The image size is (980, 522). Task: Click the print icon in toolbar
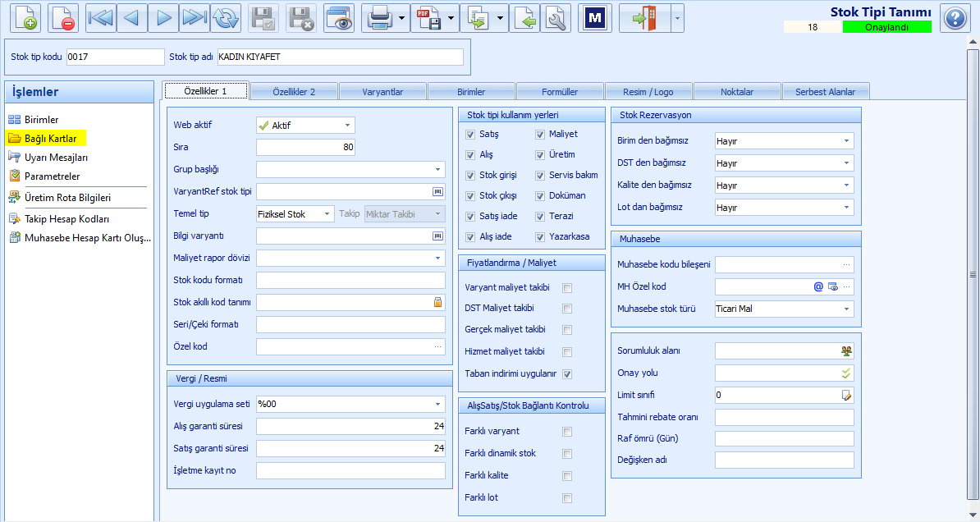coord(379,18)
